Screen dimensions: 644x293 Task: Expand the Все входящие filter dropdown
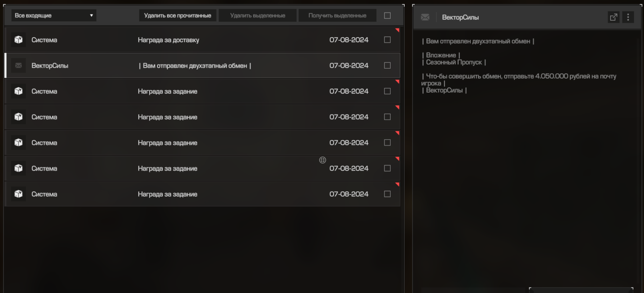point(54,15)
